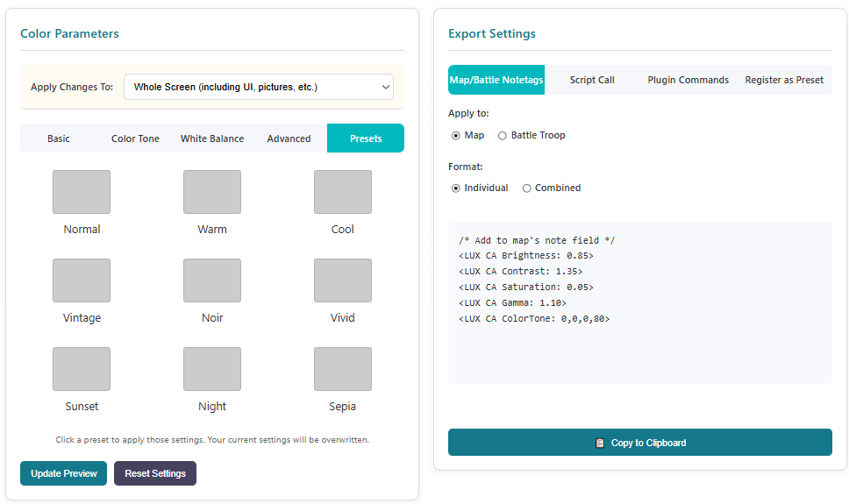The width and height of the screenshot is (849, 504).
Task: Apply the Vivid preset thumbnail
Action: 343,280
